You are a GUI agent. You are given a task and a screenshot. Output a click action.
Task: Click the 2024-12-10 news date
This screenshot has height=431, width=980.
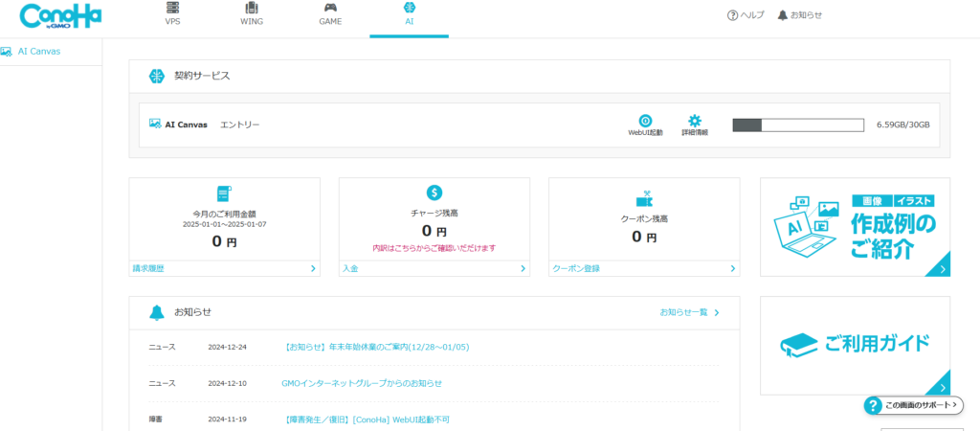click(228, 383)
